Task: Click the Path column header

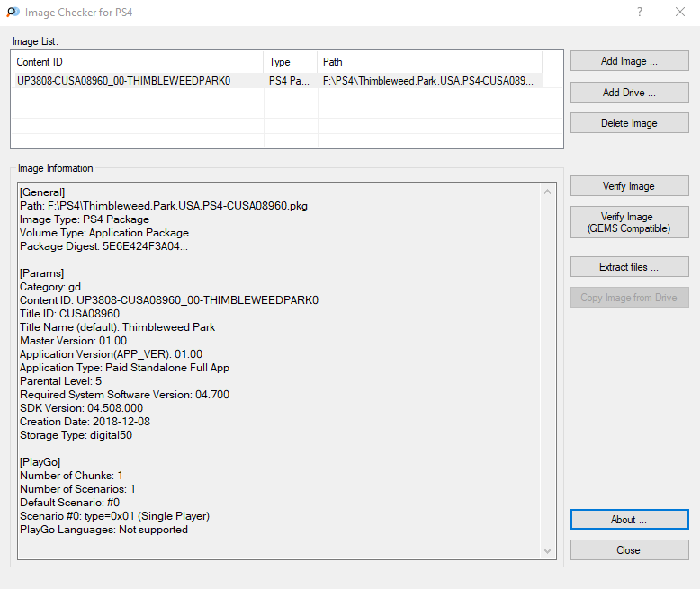Action: point(430,62)
